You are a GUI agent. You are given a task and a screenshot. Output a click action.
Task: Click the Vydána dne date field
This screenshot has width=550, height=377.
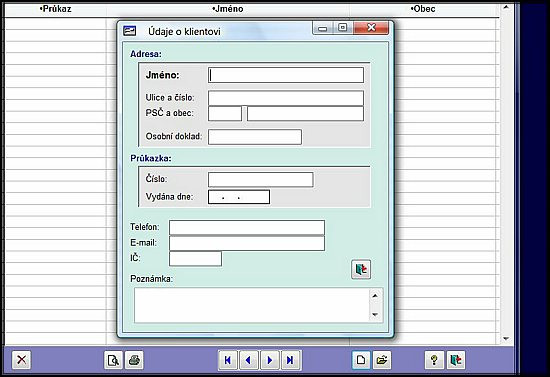pos(239,197)
